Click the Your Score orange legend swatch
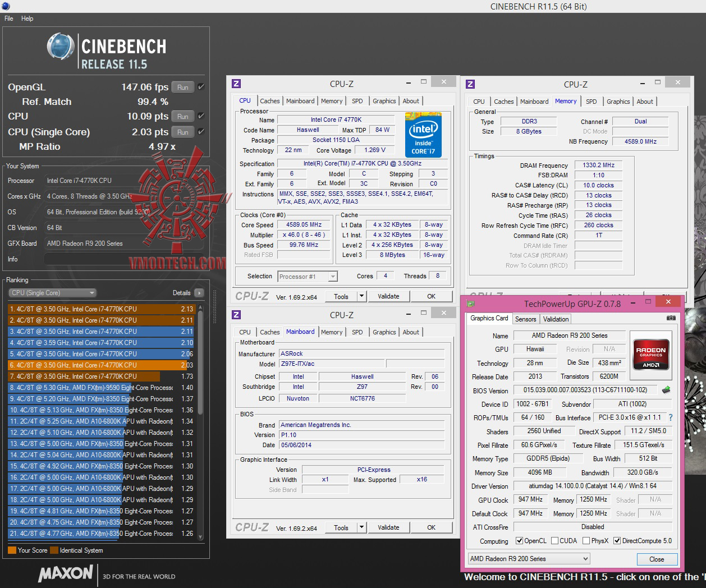Image resolution: width=706 pixels, height=588 pixels. (x=12, y=550)
